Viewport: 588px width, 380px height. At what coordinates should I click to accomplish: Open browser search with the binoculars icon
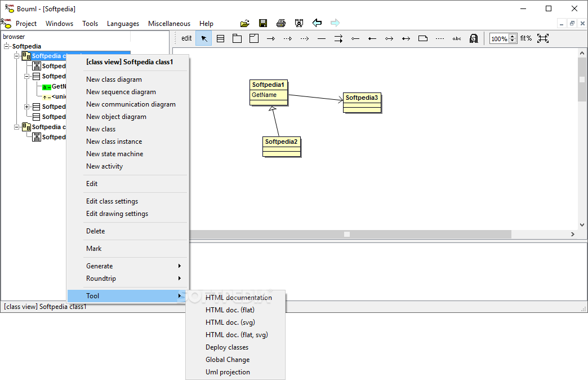pos(299,23)
